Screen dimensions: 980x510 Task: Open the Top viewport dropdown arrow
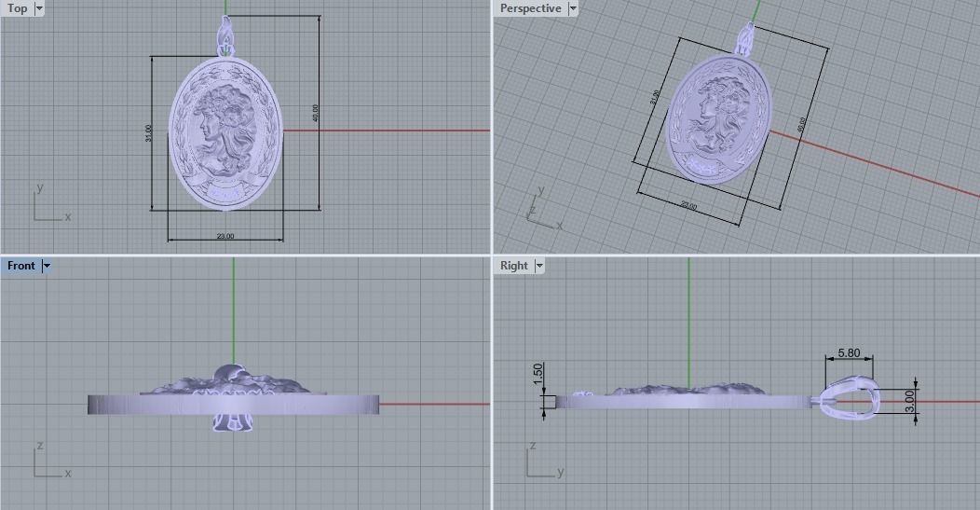[39, 8]
